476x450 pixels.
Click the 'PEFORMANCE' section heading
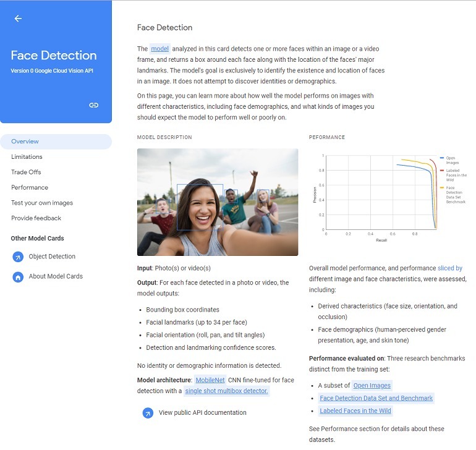[x=326, y=137]
